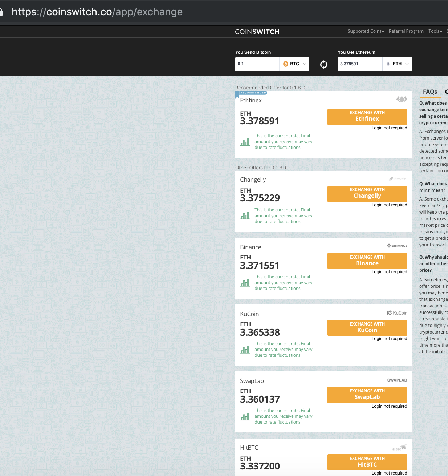Click the Changelly logo on its offer card
Image resolution: width=448 pixels, height=476 pixels.
pos(398,178)
